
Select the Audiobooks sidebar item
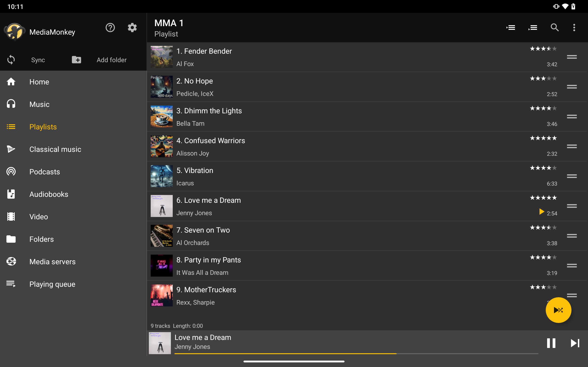pyautogui.click(x=49, y=194)
